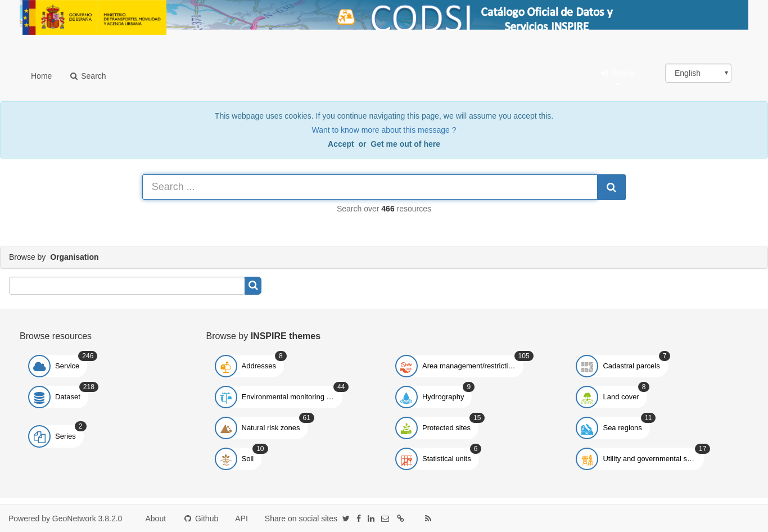768x532 pixels.
Task: Focus the main Search text field
Action: (x=370, y=187)
